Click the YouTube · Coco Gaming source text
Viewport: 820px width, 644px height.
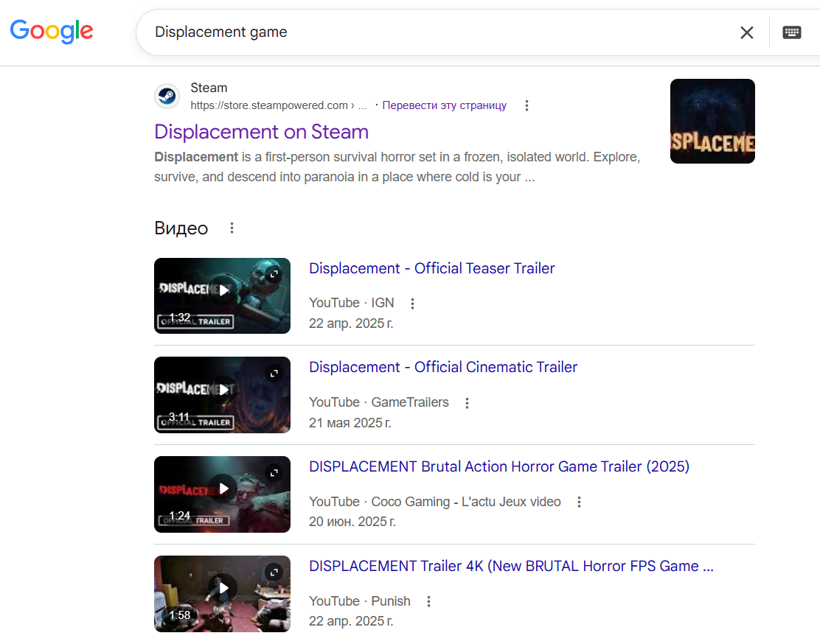(x=434, y=502)
